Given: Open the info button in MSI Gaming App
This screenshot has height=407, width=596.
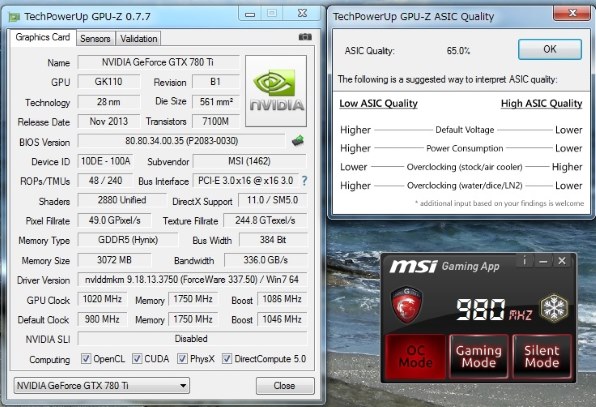Looking at the screenshot, I should point(525,261).
